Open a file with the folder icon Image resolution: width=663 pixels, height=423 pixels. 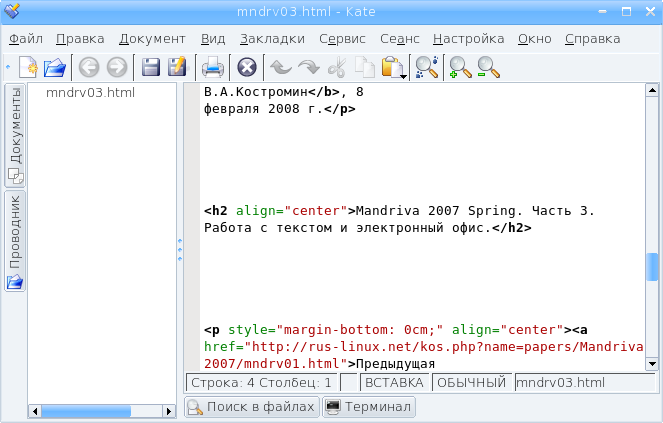[x=55, y=67]
